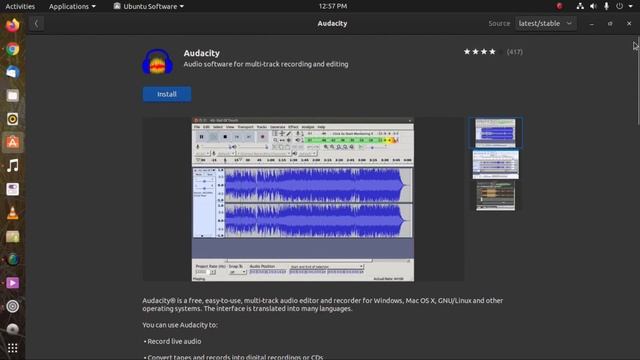Image resolution: width=640 pixels, height=360 pixels.
Task: Click the 12:57 PM clock
Action: pyautogui.click(x=333, y=6)
